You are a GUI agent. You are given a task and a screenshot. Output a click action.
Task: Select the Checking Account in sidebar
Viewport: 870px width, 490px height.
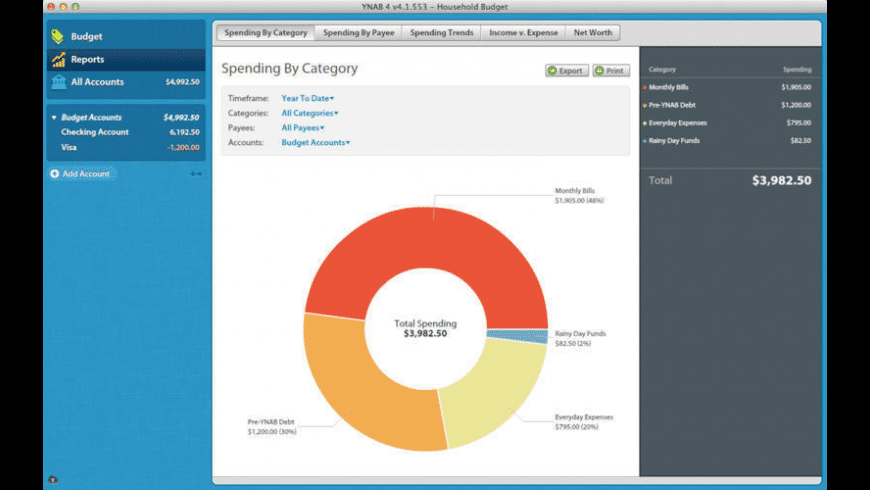(x=95, y=132)
